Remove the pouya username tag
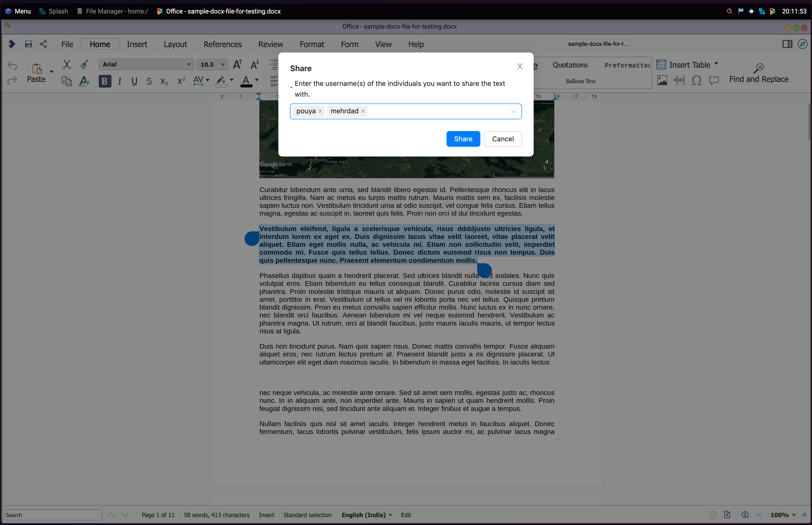 [x=320, y=111]
